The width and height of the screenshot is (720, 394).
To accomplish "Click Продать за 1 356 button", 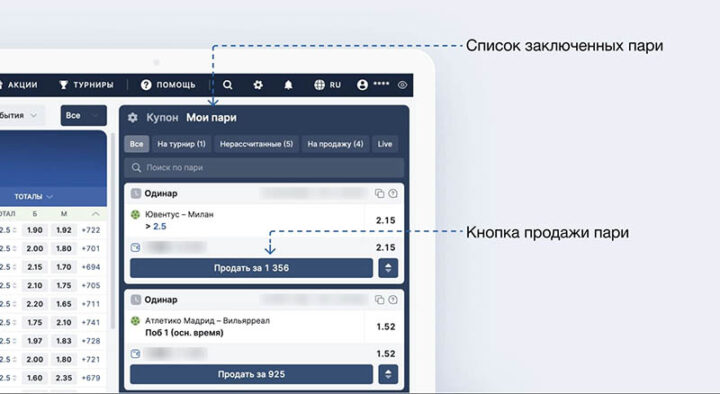I will click(251, 268).
